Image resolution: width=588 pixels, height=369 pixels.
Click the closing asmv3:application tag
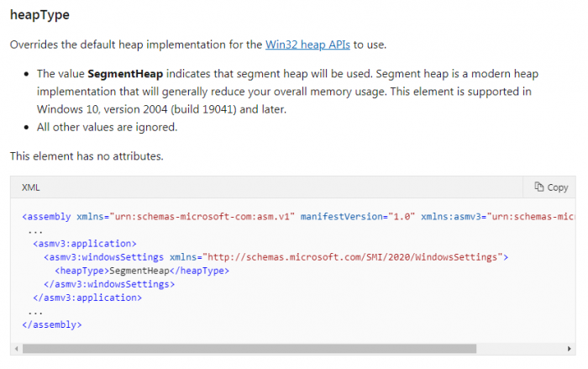click(x=87, y=298)
